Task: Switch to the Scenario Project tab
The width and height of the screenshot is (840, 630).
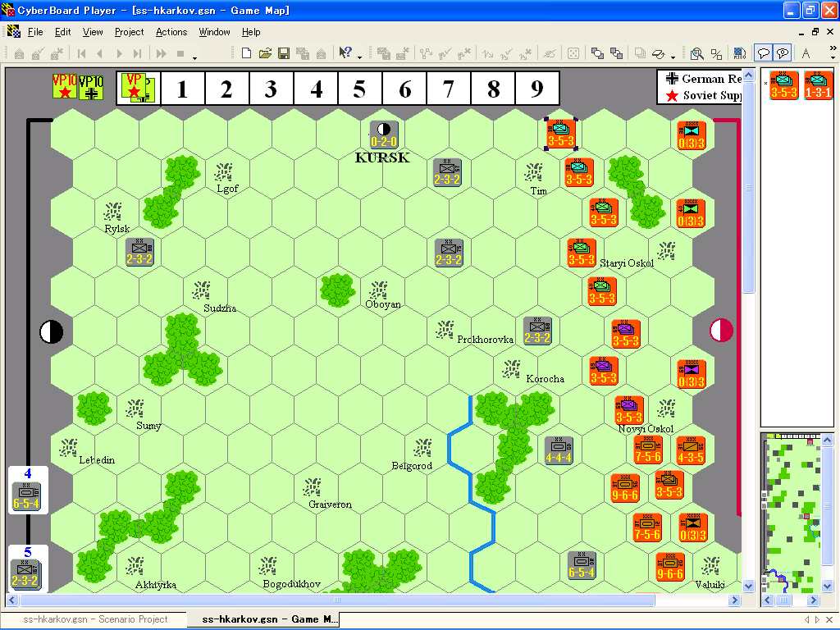Action: click(95, 619)
